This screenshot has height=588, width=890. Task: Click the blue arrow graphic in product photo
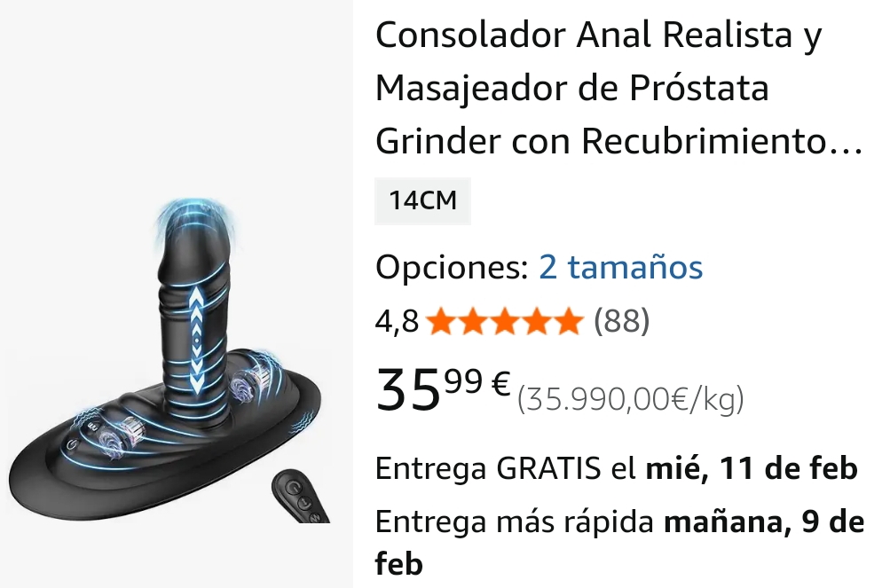[196, 340]
